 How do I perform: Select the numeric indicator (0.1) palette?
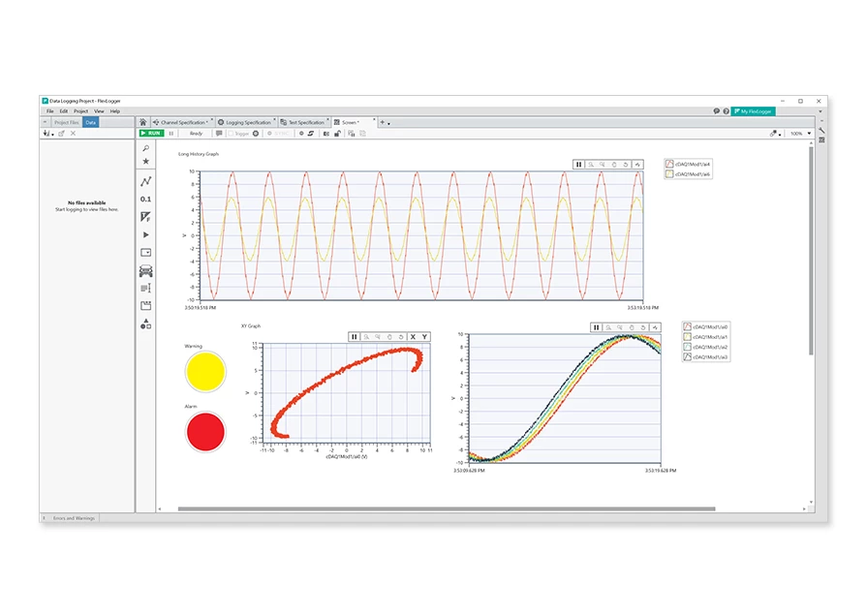tap(145, 199)
